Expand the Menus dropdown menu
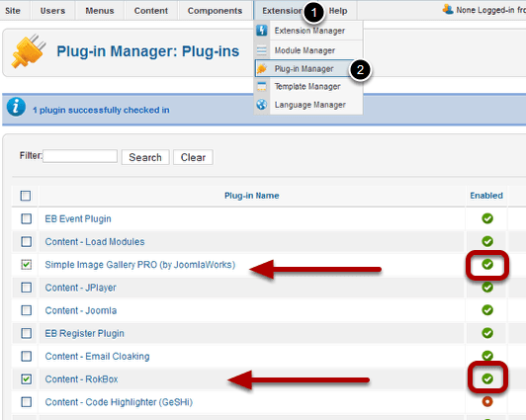 (x=100, y=11)
